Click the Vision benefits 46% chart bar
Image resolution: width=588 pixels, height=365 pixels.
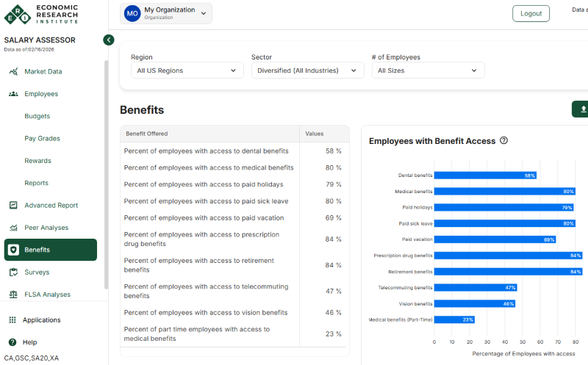click(475, 303)
